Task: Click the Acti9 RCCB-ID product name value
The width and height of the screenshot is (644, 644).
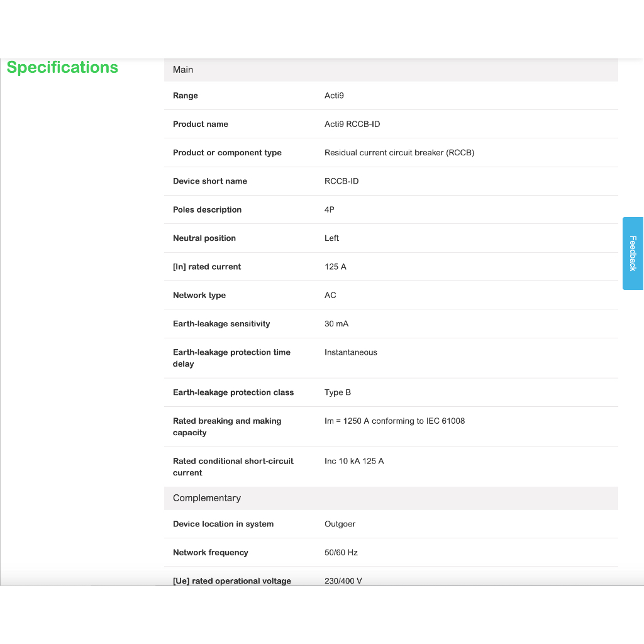Action: (x=352, y=124)
